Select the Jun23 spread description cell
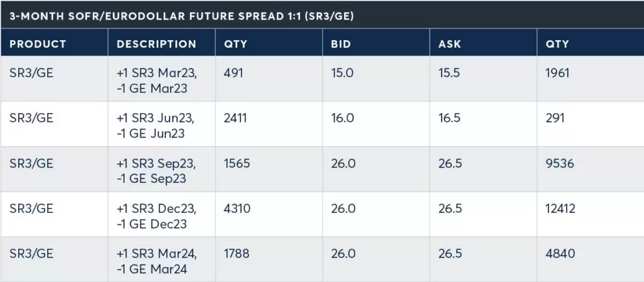Screen dimensions: 644x282 (157, 124)
